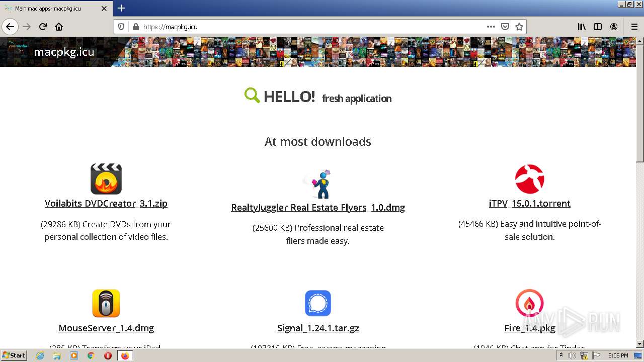Open the Firefox home page
The height and width of the screenshot is (362, 644).
(59, 27)
